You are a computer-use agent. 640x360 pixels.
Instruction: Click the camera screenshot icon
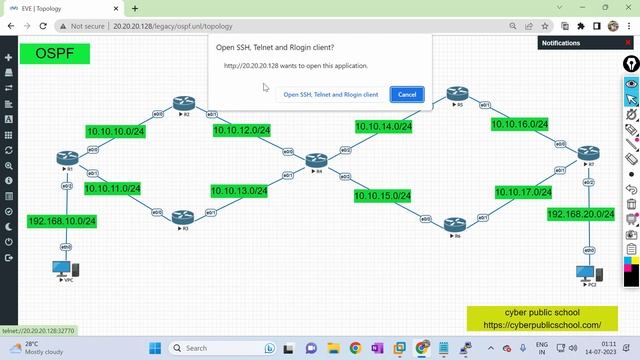pos(631,235)
